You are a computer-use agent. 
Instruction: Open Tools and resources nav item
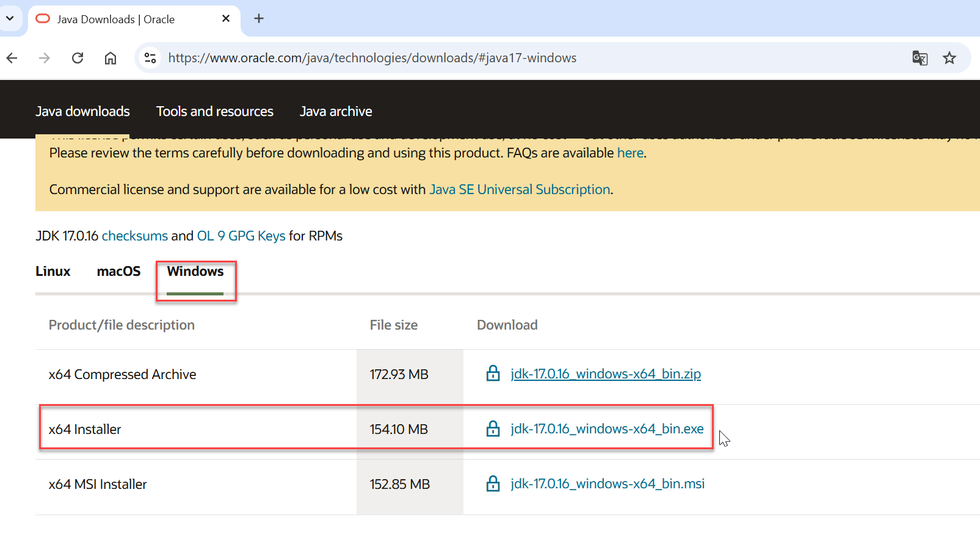pos(215,111)
